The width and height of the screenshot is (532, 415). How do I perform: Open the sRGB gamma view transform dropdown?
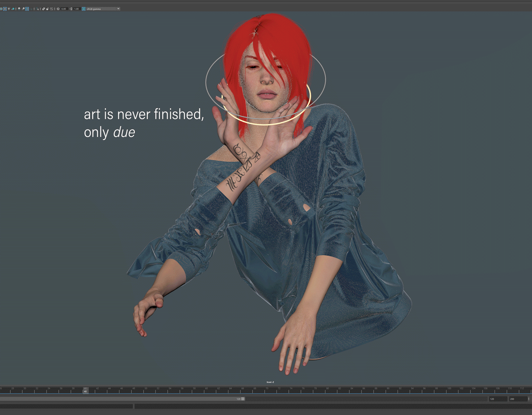coord(103,9)
